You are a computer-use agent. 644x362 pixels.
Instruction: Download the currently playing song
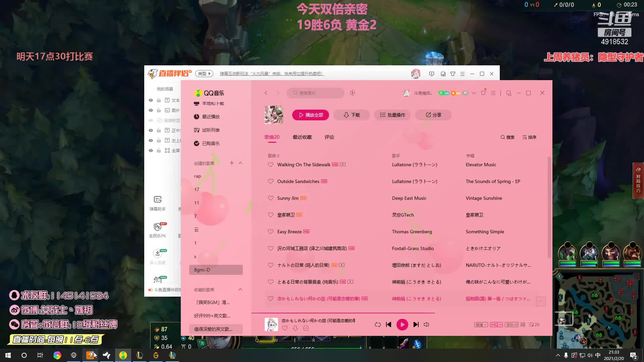point(295,328)
